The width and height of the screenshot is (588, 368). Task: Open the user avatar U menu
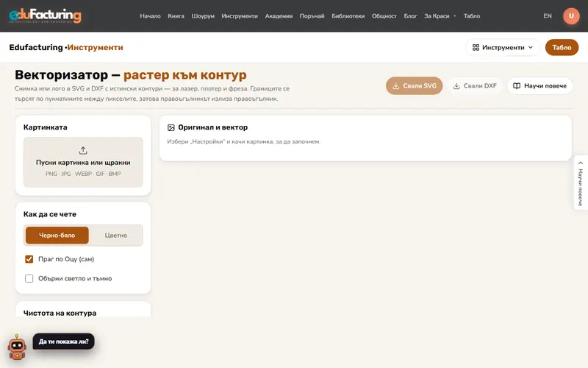[x=571, y=15]
